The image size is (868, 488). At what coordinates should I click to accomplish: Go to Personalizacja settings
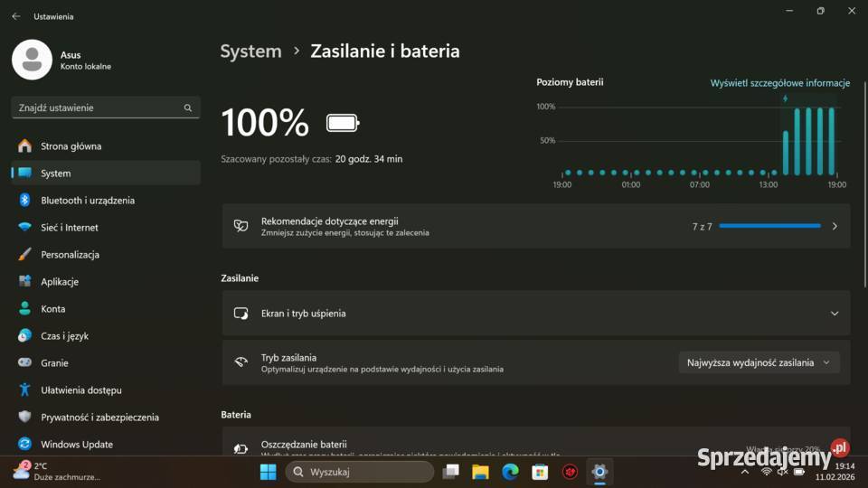click(106, 255)
